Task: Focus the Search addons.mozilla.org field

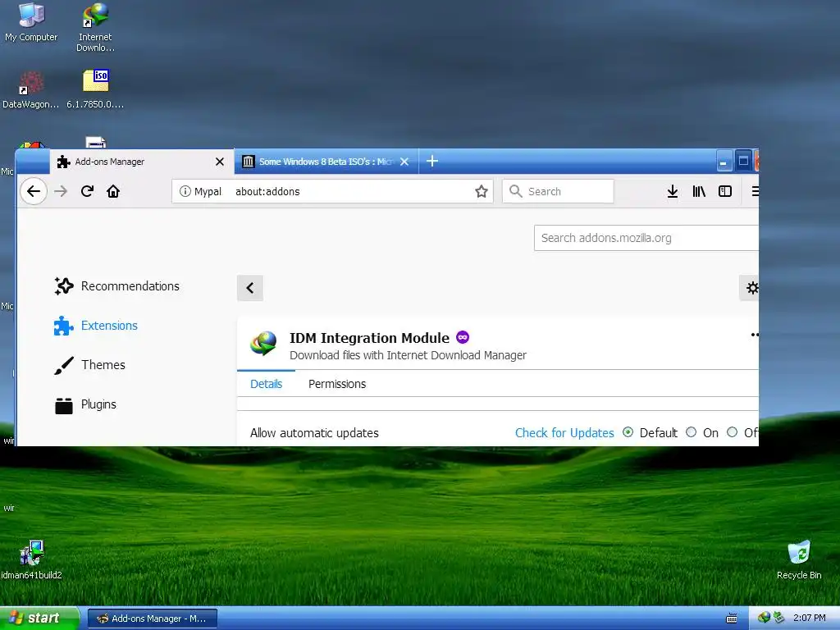Action: click(646, 238)
